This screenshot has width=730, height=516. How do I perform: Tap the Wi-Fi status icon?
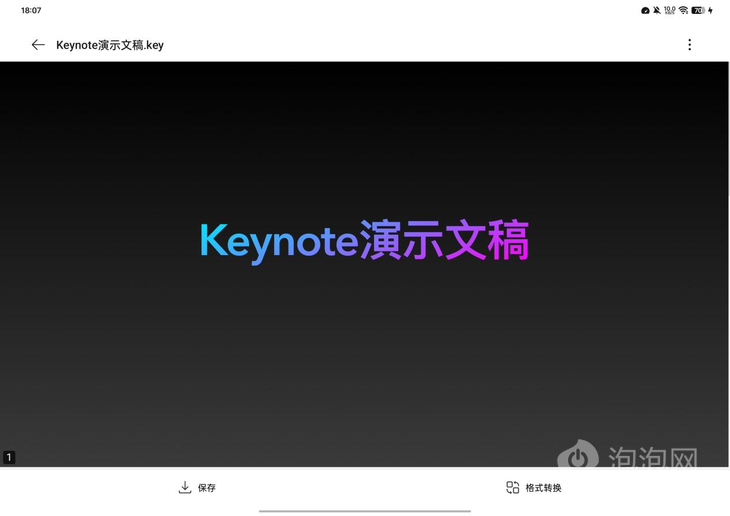(683, 10)
